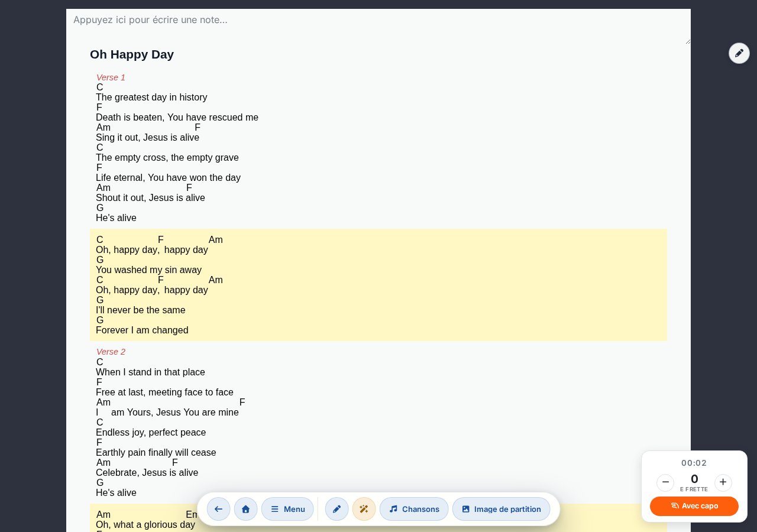Open the Chansons list

click(414, 509)
